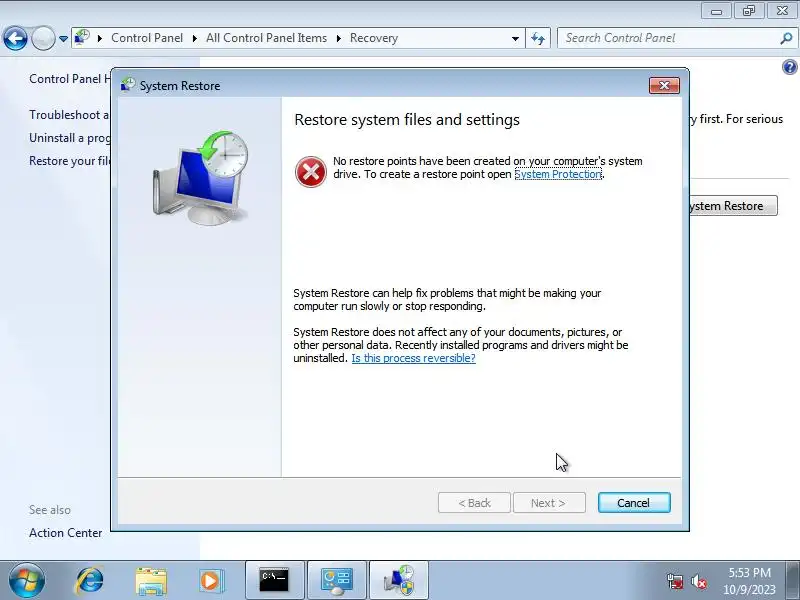Screen dimensions: 800x600
Task: Switch to Control Panel taskbar window
Action: click(x=337, y=581)
